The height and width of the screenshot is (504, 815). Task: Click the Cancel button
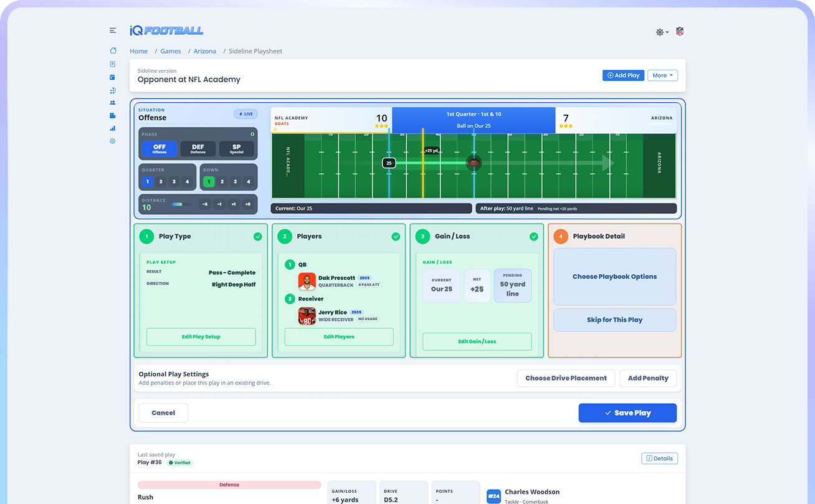point(163,413)
